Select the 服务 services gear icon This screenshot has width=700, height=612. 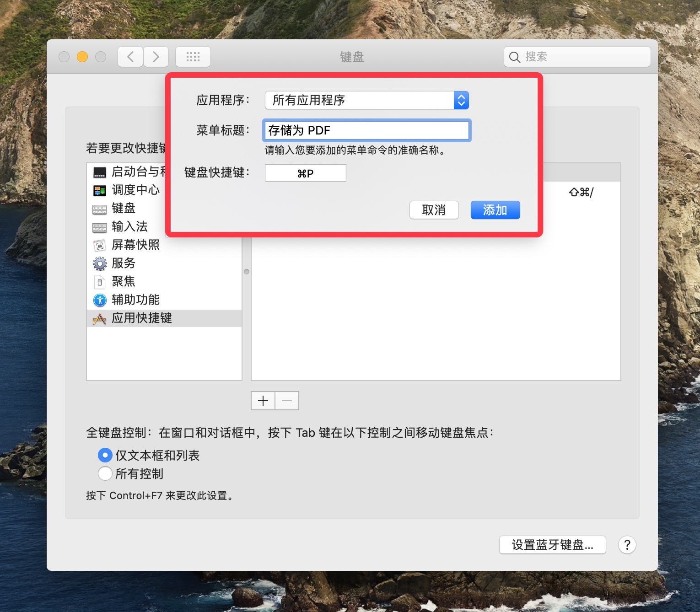[100, 263]
